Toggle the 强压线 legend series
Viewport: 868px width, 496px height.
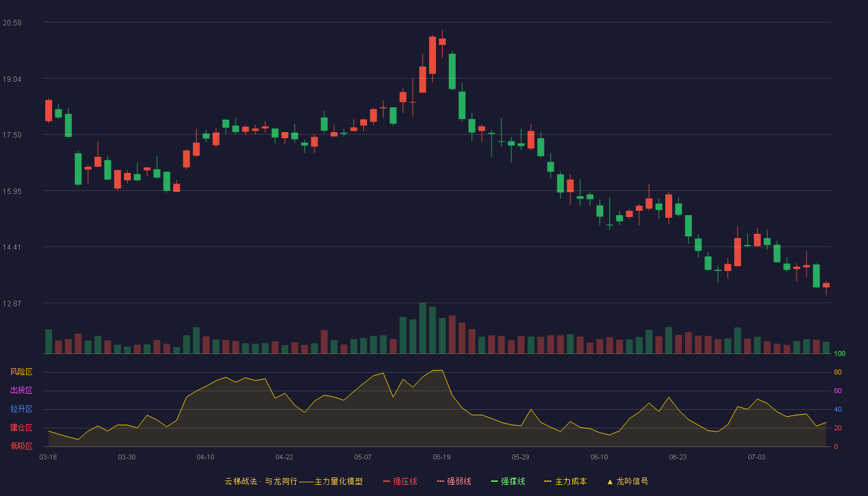click(400, 481)
